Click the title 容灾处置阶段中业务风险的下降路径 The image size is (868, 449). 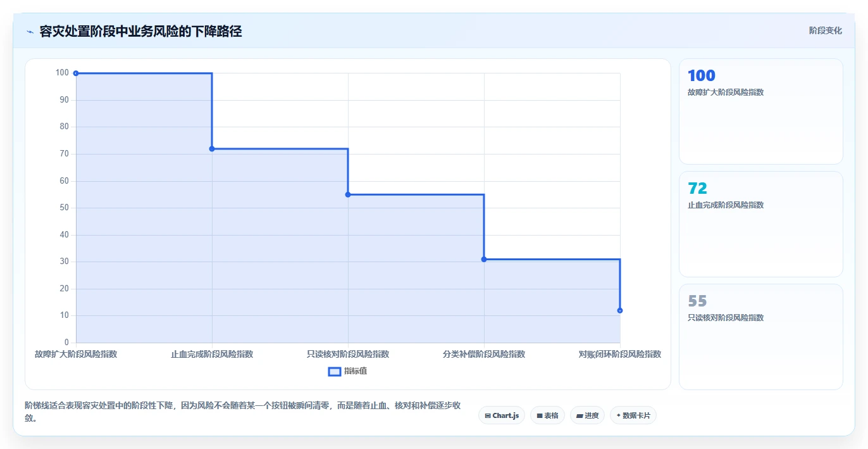point(140,31)
